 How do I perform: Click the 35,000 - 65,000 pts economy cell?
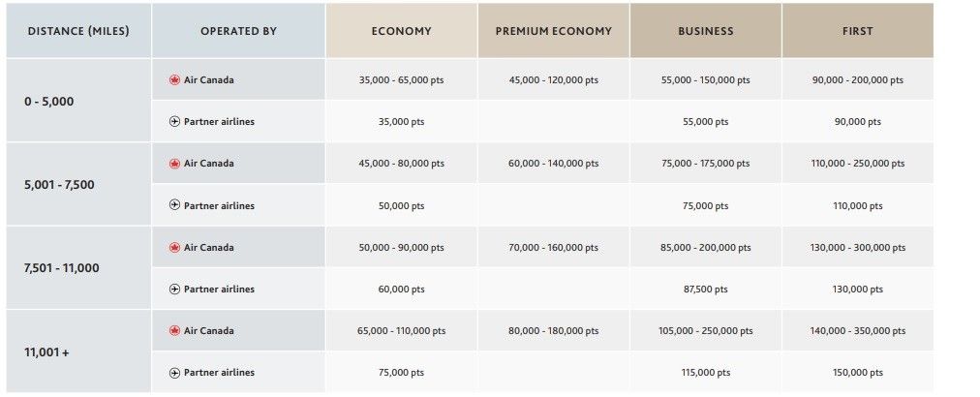coord(401,80)
